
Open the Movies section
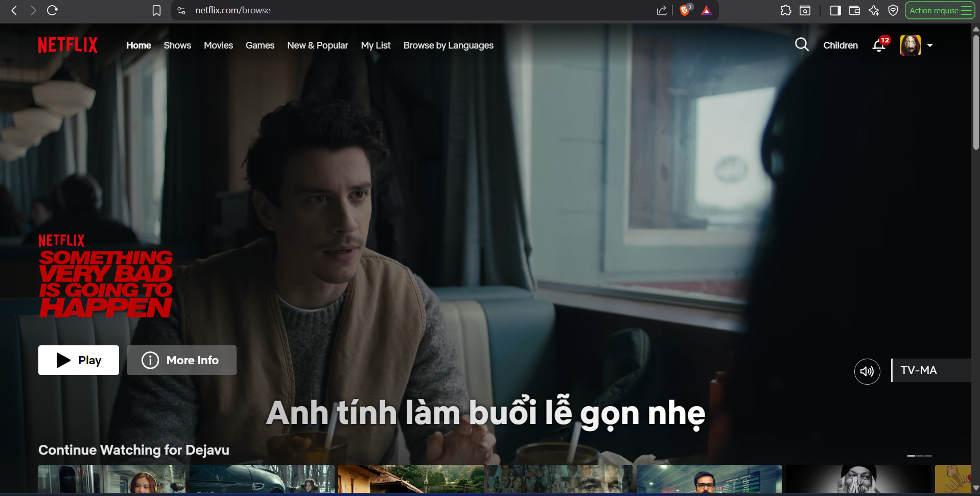click(218, 45)
